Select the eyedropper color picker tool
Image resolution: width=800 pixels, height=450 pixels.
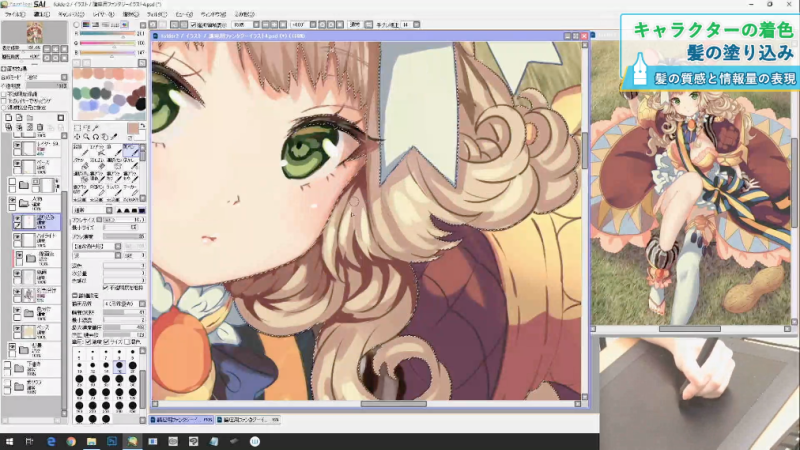coord(114,137)
